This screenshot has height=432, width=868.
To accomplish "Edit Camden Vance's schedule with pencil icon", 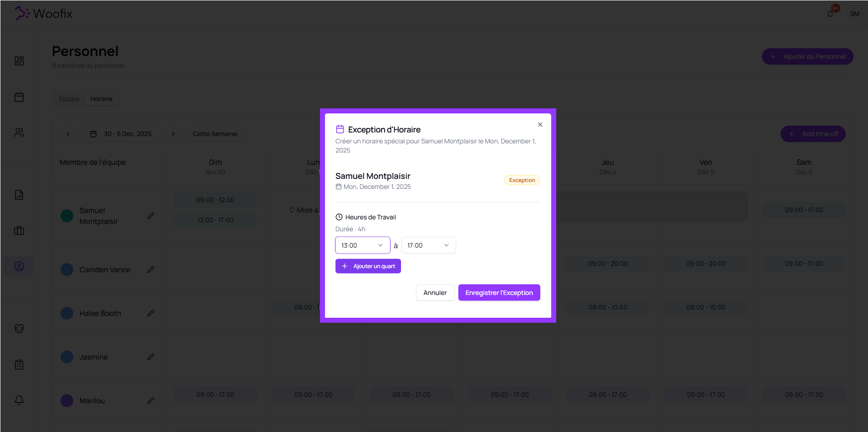I will pos(151,269).
